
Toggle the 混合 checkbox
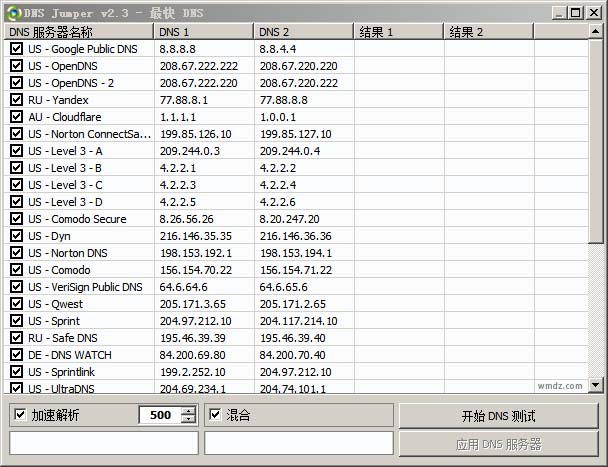point(214,415)
